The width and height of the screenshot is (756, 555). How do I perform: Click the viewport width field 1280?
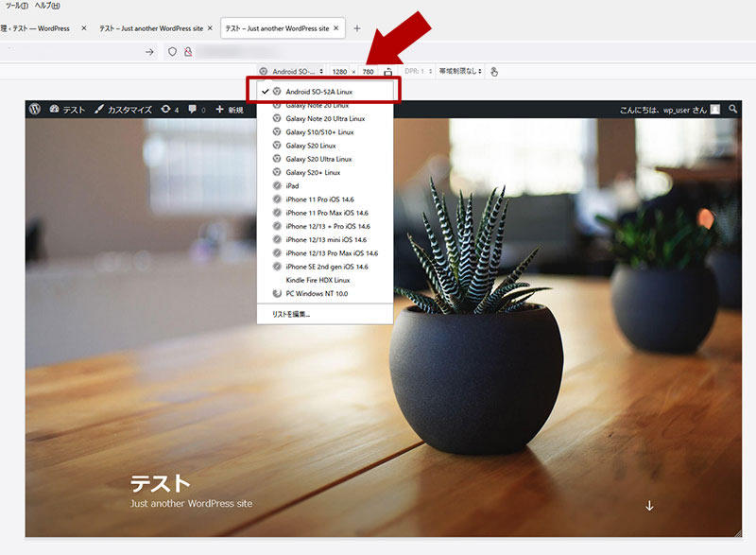pos(339,71)
